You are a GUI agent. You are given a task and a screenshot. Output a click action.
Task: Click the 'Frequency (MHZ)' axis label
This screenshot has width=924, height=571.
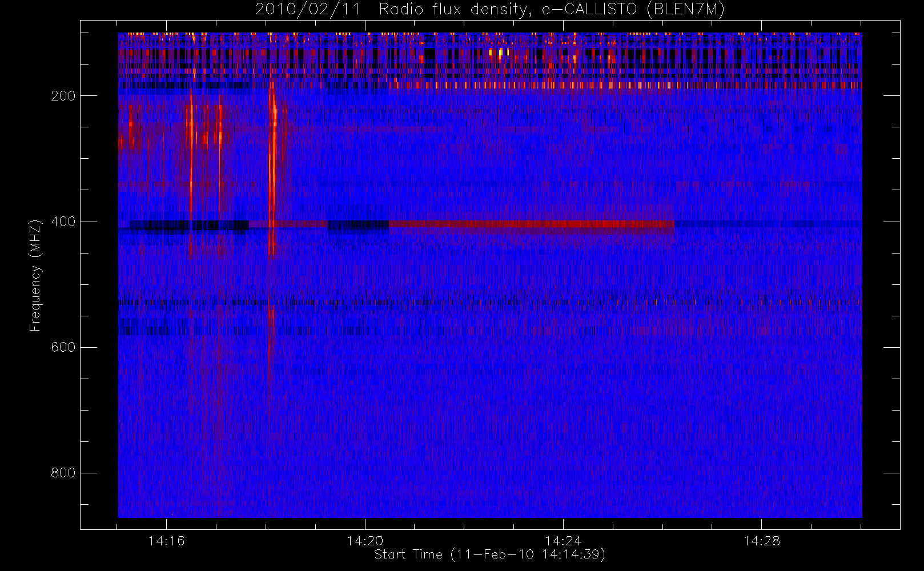35,275
